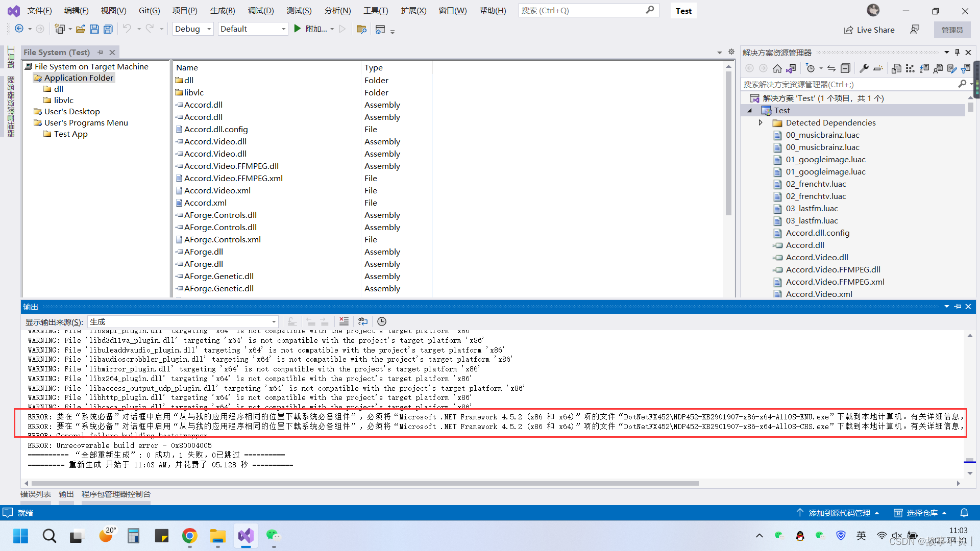The width and height of the screenshot is (980, 551).
Task: Toggle word wrap in Output panel
Action: (x=363, y=321)
